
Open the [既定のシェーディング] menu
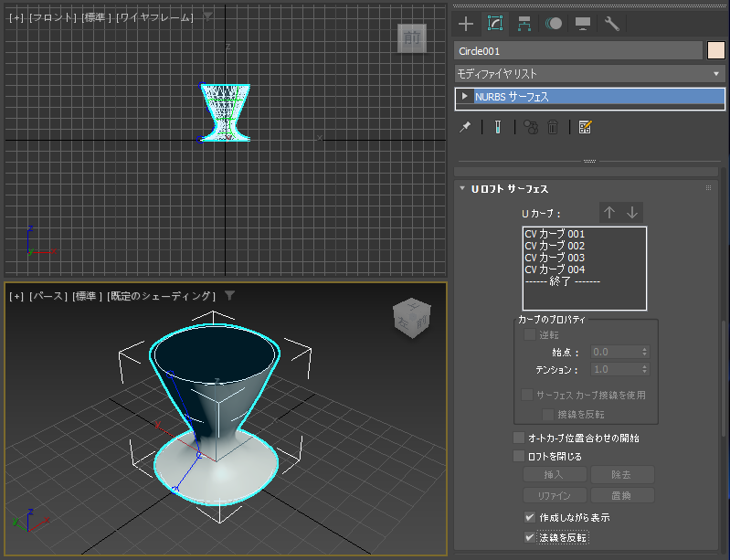coord(161,296)
